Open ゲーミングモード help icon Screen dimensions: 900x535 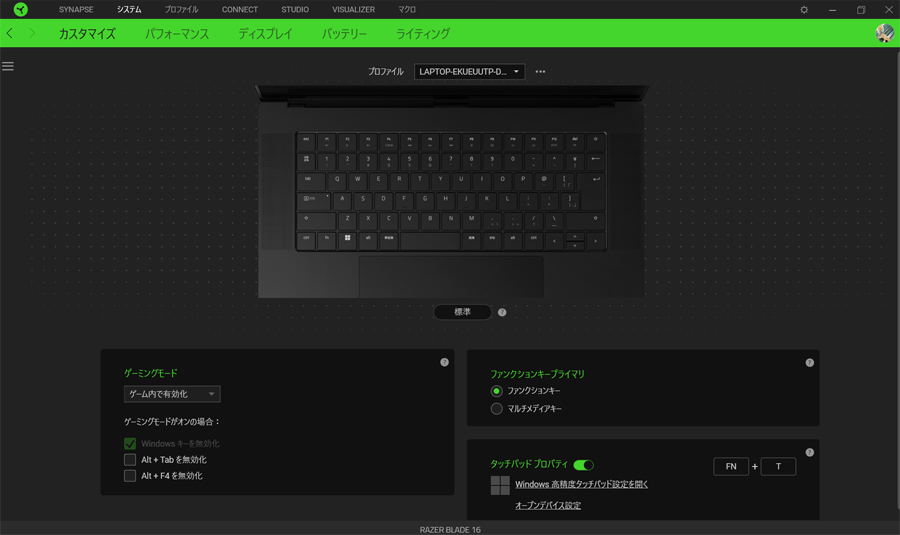click(444, 362)
